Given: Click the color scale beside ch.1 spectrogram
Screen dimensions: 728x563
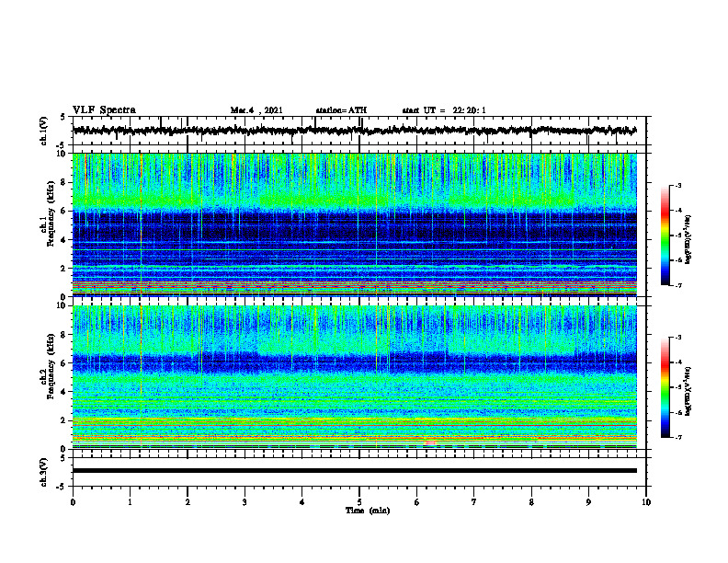Looking at the screenshot, I should click(x=665, y=236).
